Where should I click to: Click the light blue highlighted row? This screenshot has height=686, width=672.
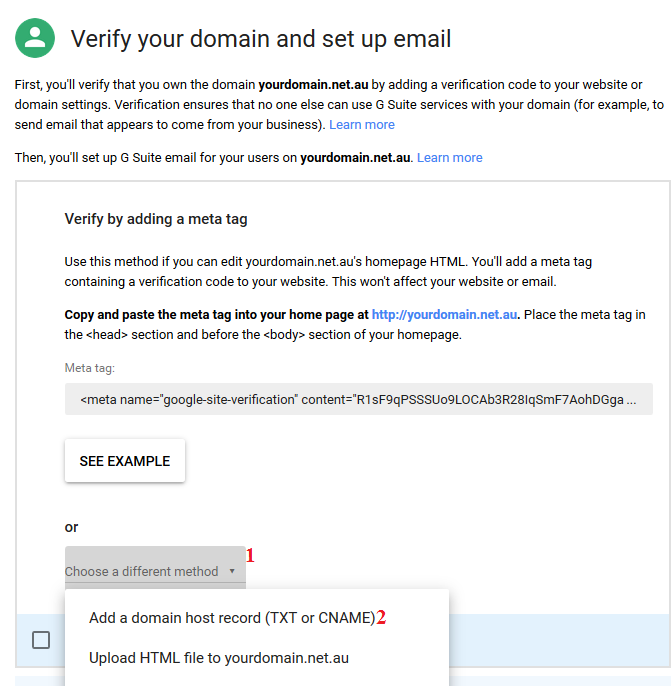560,640
